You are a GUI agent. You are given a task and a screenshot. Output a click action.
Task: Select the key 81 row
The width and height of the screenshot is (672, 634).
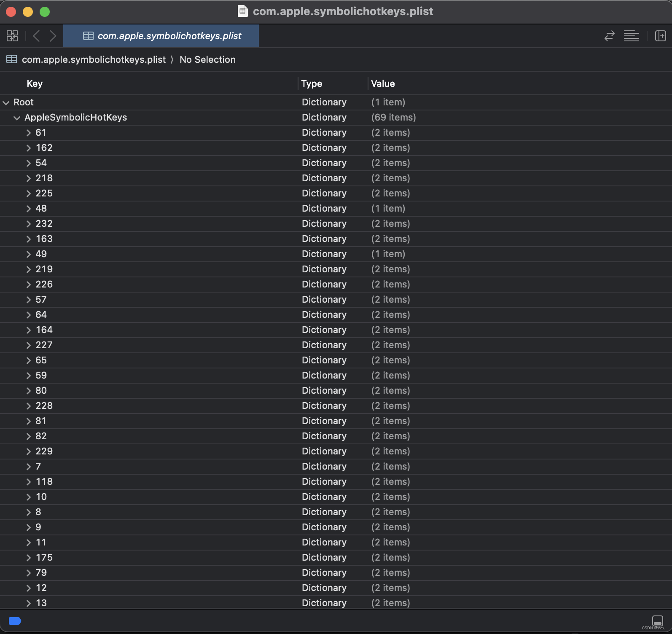(x=336, y=421)
